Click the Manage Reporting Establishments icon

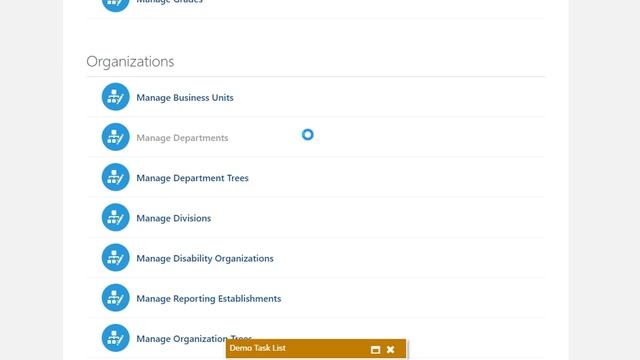(116, 298)
